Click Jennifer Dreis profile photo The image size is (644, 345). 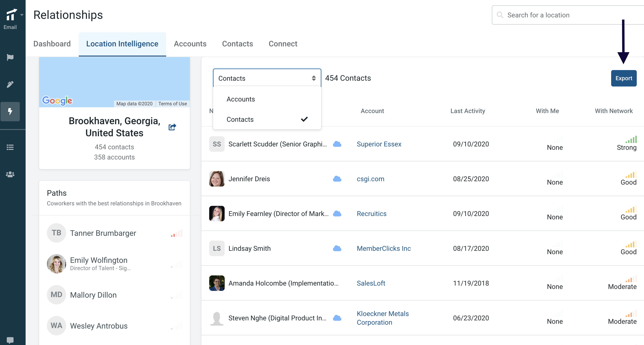[x=217, y=179]
